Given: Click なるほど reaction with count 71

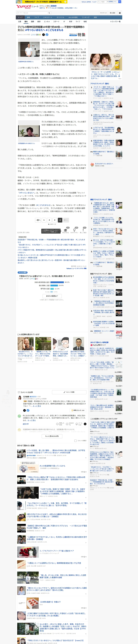Looking at the screenshot, I should 70,424.
